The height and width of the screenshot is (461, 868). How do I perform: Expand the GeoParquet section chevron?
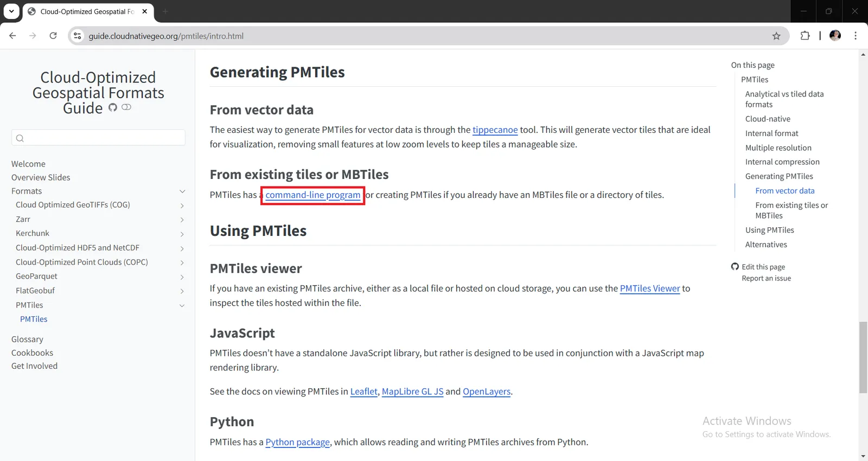[182, 277]
